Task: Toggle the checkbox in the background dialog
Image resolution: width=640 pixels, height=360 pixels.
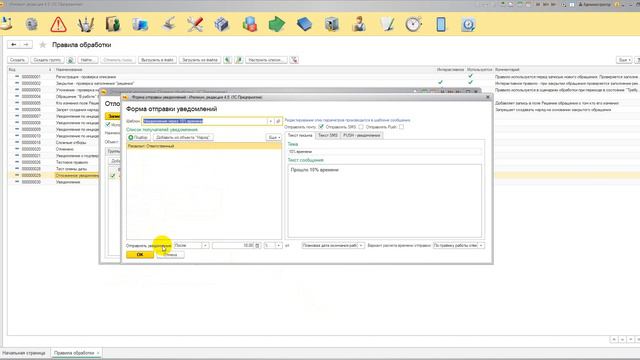Action: click(x=108, y=124)
